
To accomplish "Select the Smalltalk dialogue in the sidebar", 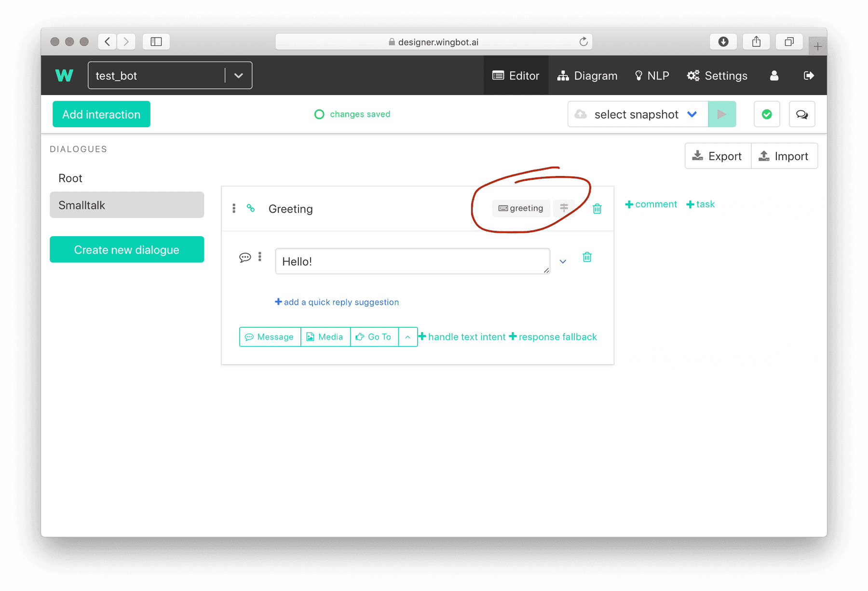I will click(x=126, y=205).
